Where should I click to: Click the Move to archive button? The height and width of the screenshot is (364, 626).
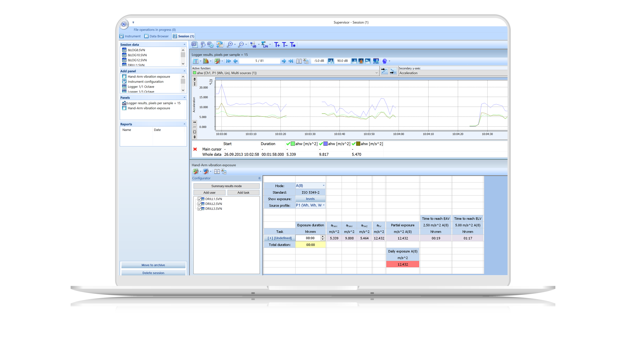[x=153, y=265]
